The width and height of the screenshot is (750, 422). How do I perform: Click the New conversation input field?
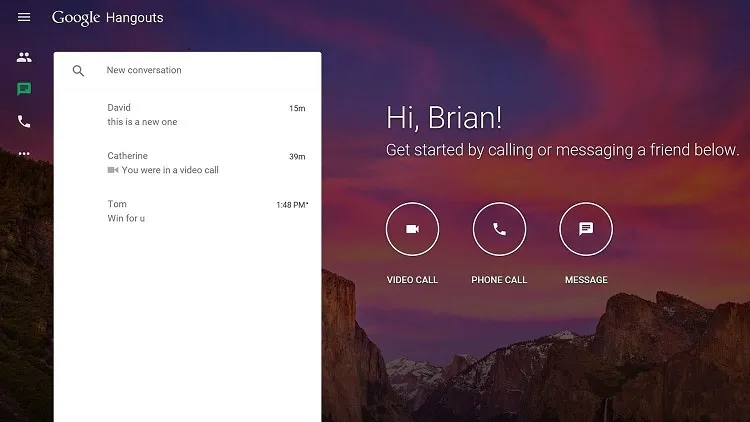point(188,70)
